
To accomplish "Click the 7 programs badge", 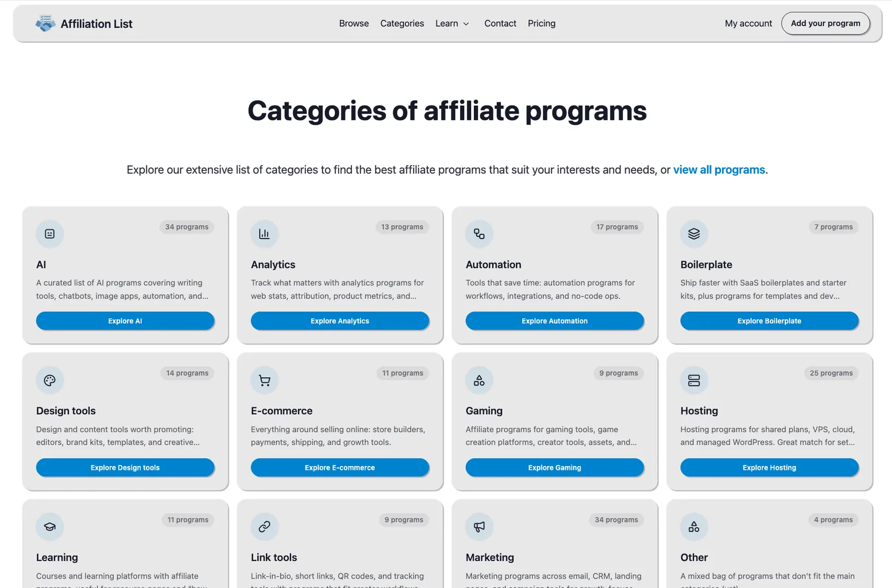I will [833, 227].
